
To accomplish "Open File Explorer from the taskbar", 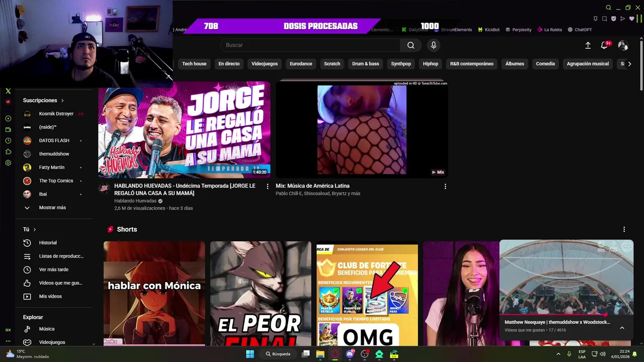I will (x=320, y=354).
